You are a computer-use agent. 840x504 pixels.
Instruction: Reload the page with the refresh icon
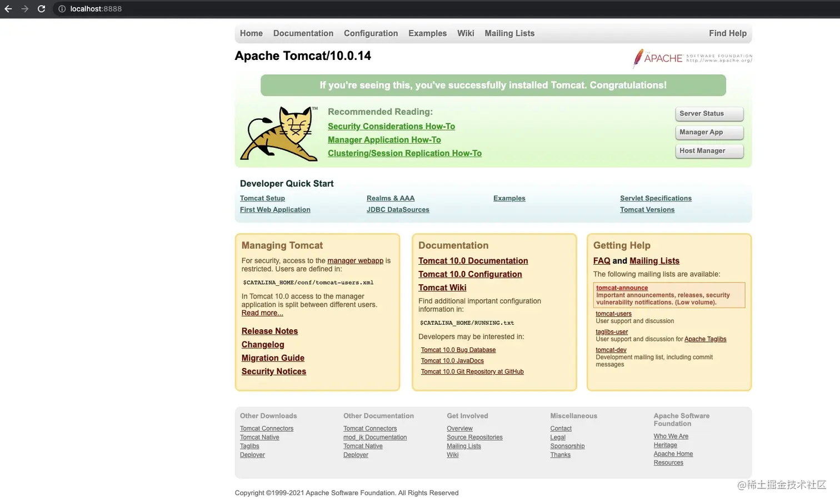coord(41,9)
